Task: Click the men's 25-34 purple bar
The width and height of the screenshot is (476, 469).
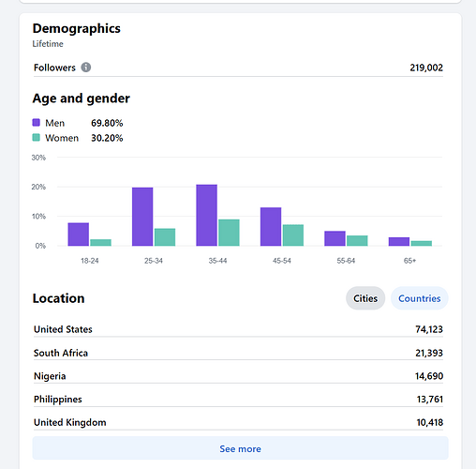Action: [x=142, y=217]
